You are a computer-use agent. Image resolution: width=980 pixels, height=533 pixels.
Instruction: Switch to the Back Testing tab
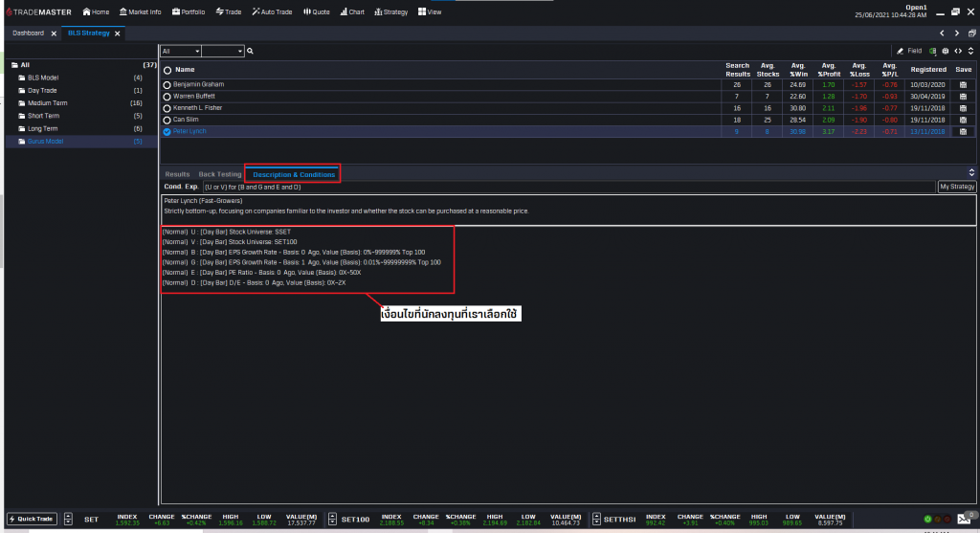tap(219, 174)
